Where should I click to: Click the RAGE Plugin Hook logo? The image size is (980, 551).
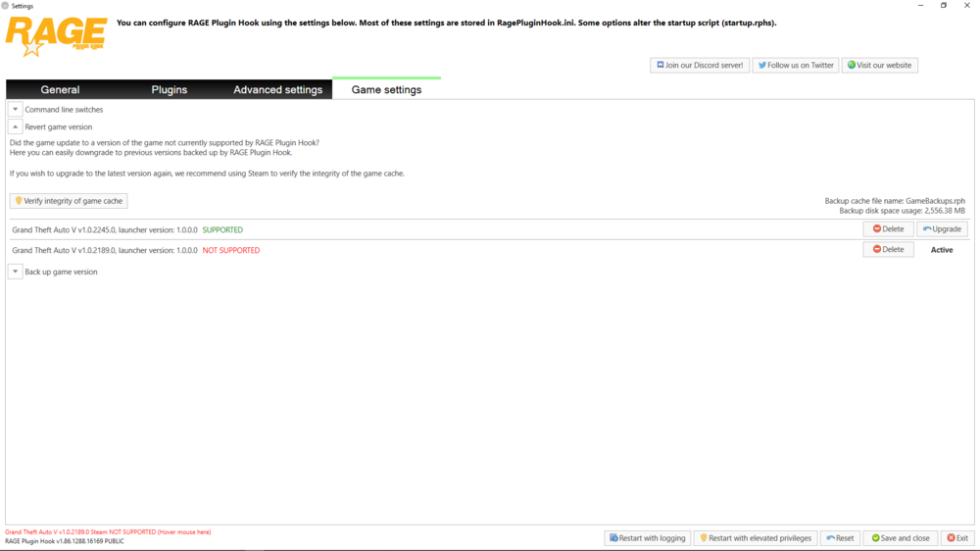click(x=56, y=36)
